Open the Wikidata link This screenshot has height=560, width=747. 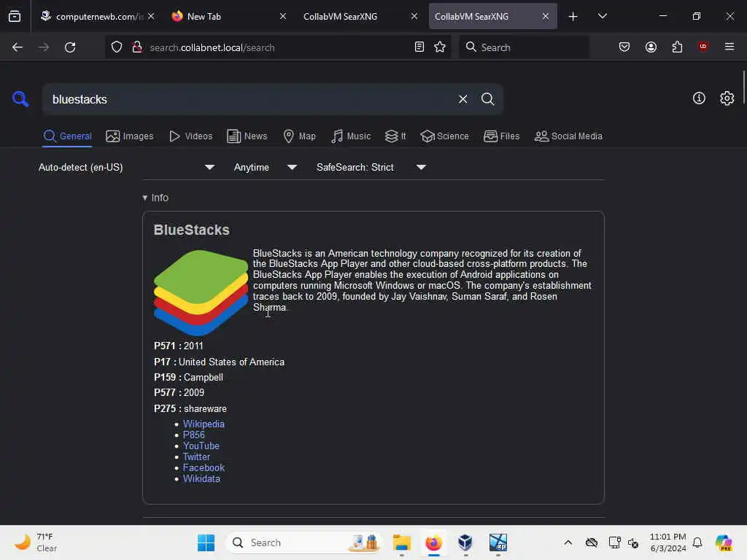click(x=201, y=478)
